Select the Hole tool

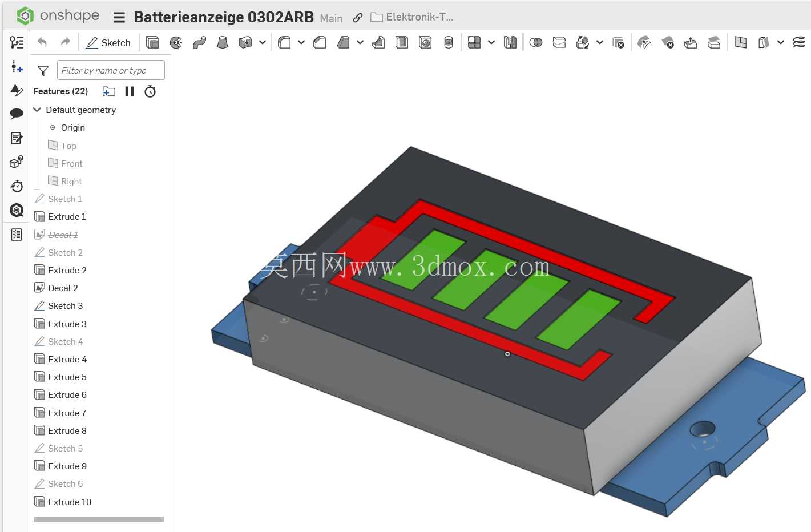coord(425,42)
